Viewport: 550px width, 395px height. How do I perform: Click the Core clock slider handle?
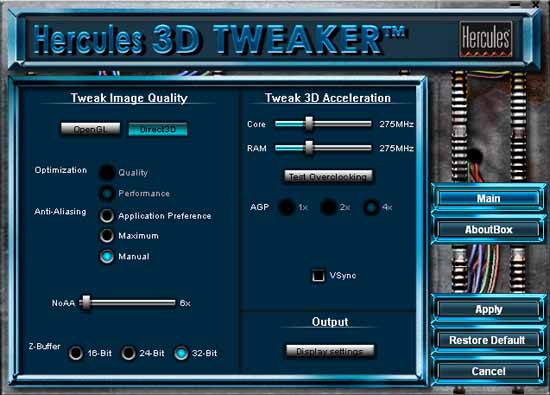point(309,123)
